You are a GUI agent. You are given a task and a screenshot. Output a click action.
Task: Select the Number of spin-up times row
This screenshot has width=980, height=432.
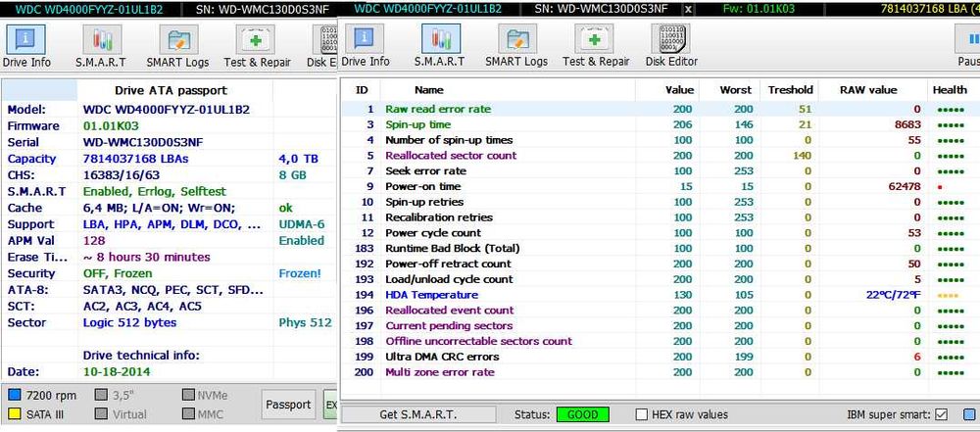[660, 140]
